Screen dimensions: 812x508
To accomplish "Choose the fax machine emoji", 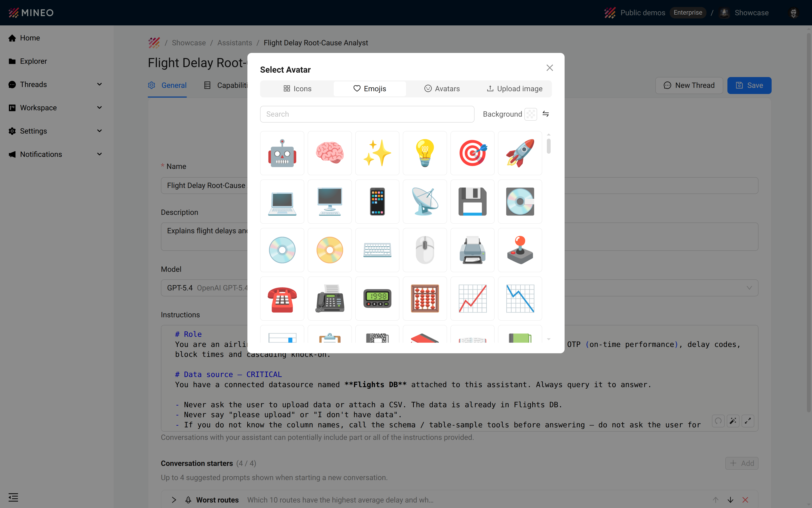I will tap(329, 298).
